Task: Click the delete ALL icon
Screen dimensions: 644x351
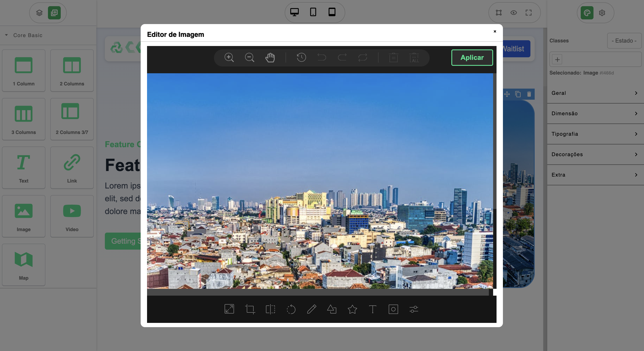Action: click(x=414, y=58)
